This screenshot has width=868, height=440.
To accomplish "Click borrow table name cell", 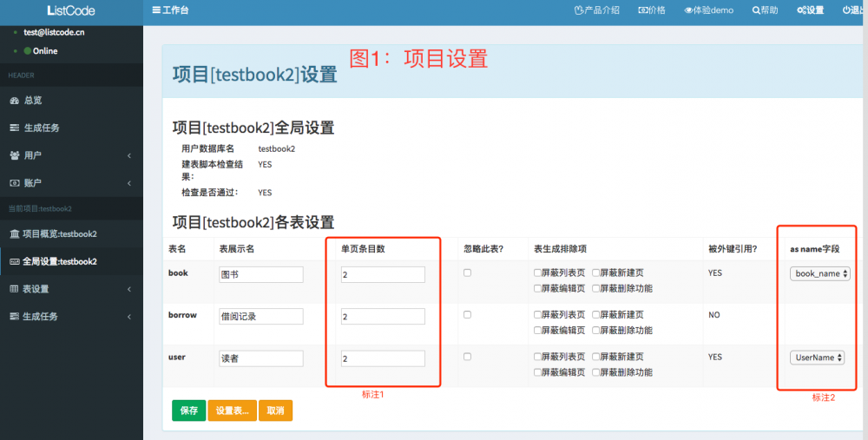I will tap(182, 315).
